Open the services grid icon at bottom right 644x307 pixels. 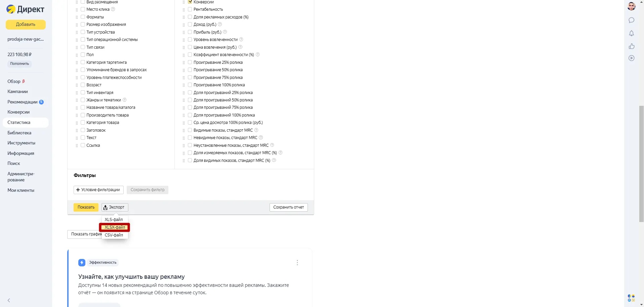point(631,298)
